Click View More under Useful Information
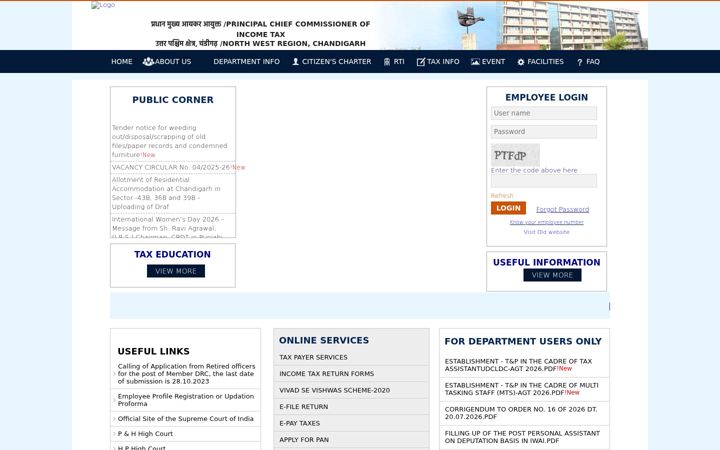Viewport: 720px width, 450px height. point(552,275)
